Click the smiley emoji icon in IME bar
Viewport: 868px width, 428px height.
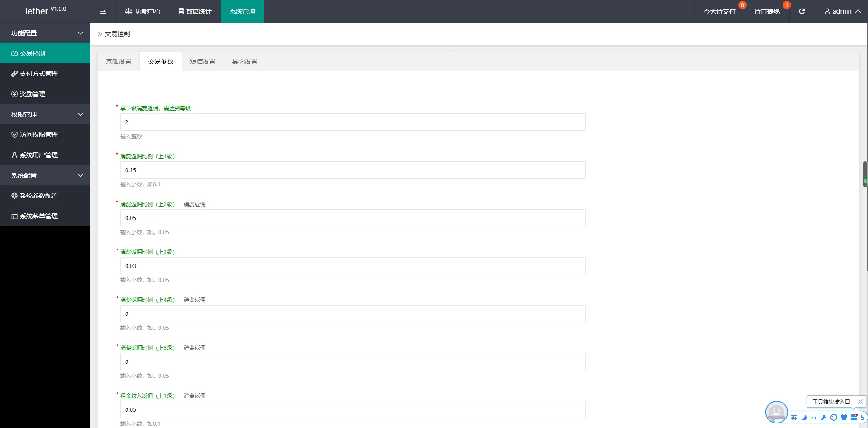click(834, 418)
